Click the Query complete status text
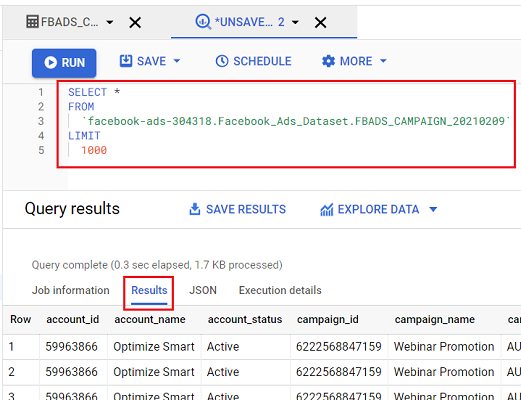The image size is (521, 400). (157, 265)
